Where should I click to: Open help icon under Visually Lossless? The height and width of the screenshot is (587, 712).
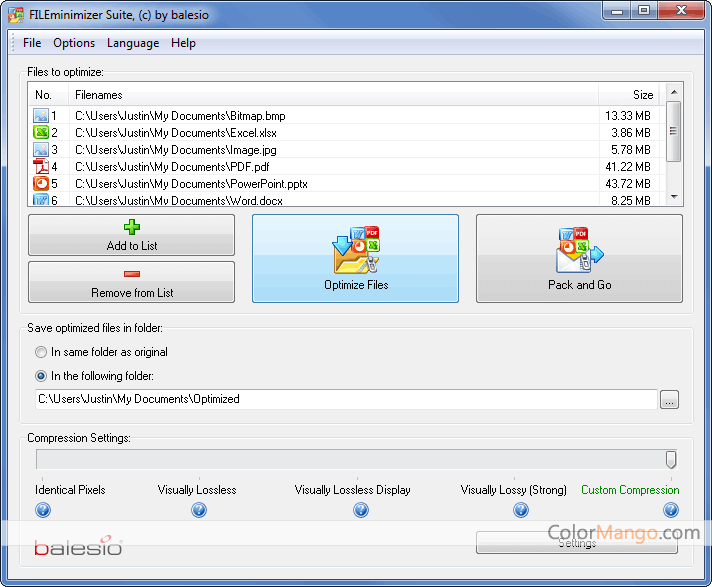(x=198, y=510)
